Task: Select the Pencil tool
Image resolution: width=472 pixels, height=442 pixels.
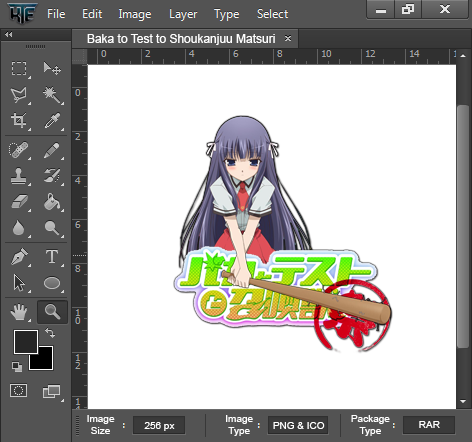Action: tap(52, 150)
